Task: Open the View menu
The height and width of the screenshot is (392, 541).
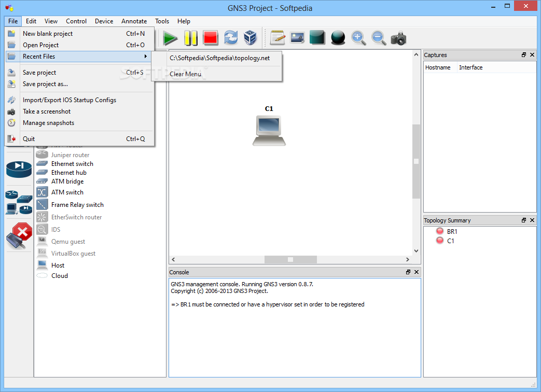Action: 51,21
